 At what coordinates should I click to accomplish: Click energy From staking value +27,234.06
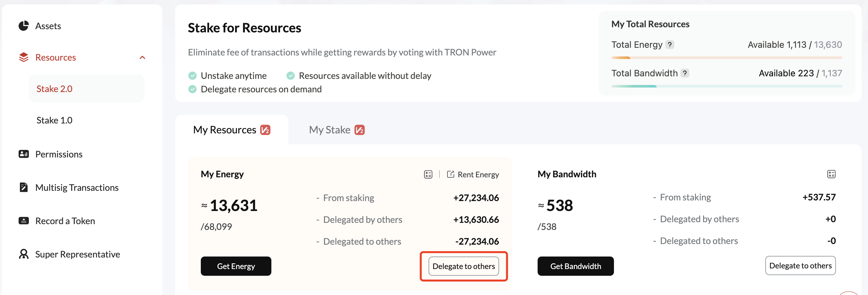click(476, 198)
